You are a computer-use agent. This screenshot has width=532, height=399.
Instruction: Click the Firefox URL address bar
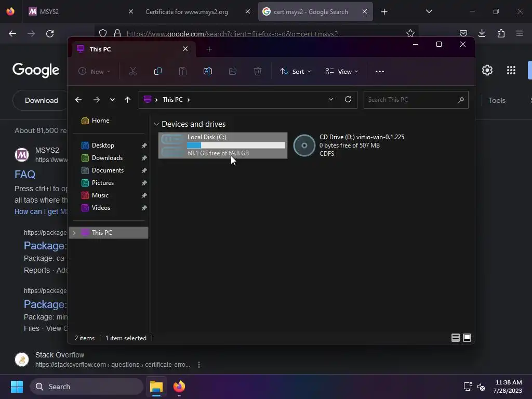pos(256,34)
